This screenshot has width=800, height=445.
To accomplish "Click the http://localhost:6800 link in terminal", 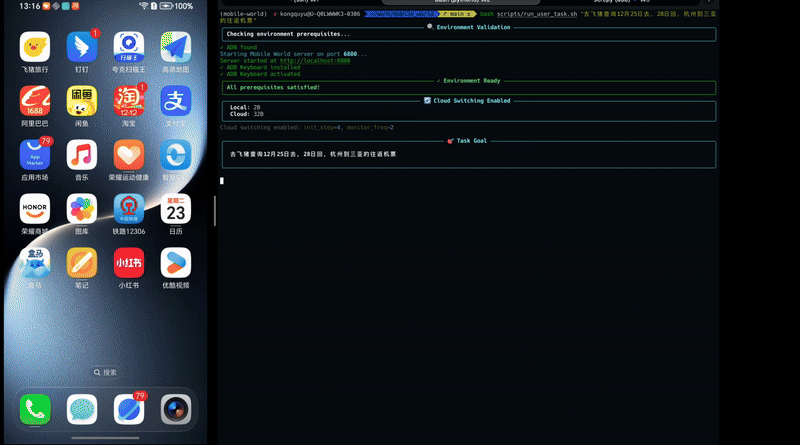I will 315,60.
